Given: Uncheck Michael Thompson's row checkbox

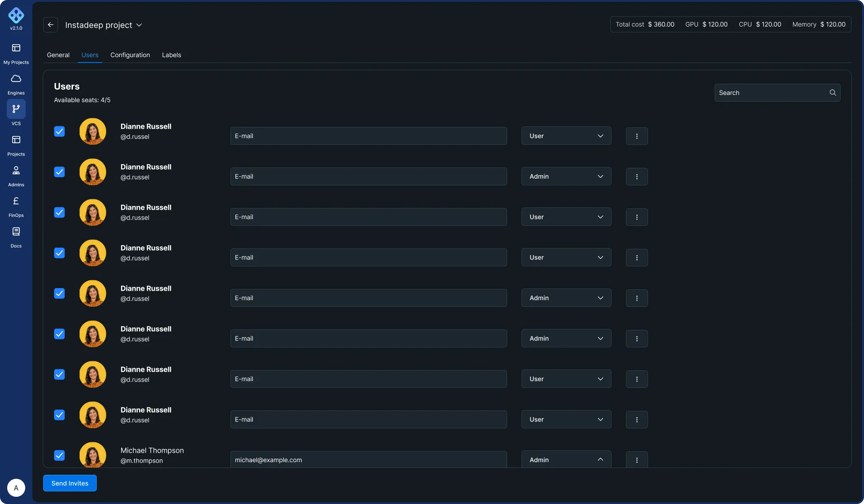Looking at the screenshot, I should click(59, 455).
